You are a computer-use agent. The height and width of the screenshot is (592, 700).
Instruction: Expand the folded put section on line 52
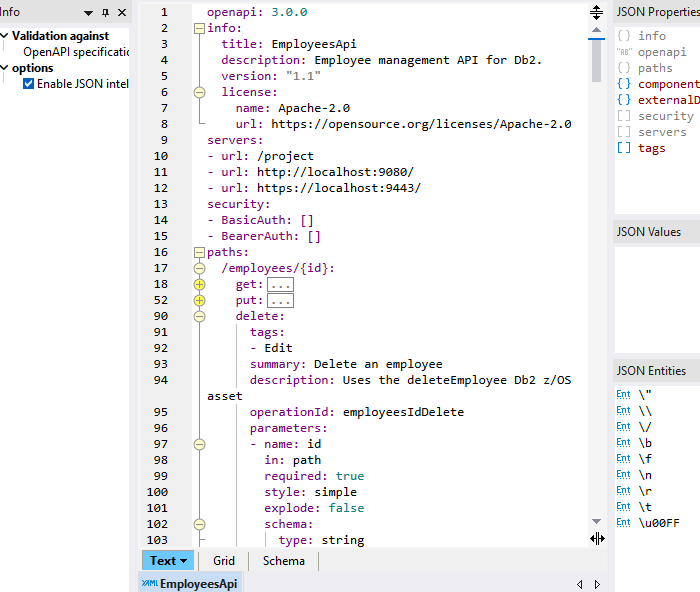(x=199, y=300)
